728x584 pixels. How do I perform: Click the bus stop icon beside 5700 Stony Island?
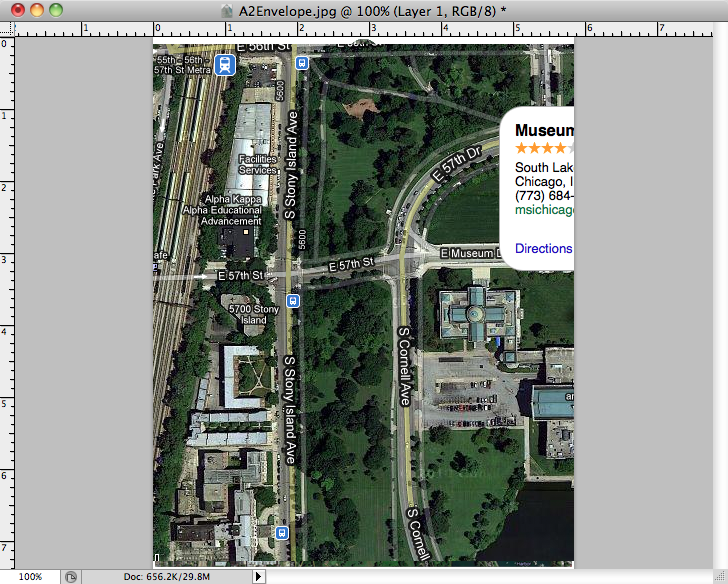(x=293, y=301)
